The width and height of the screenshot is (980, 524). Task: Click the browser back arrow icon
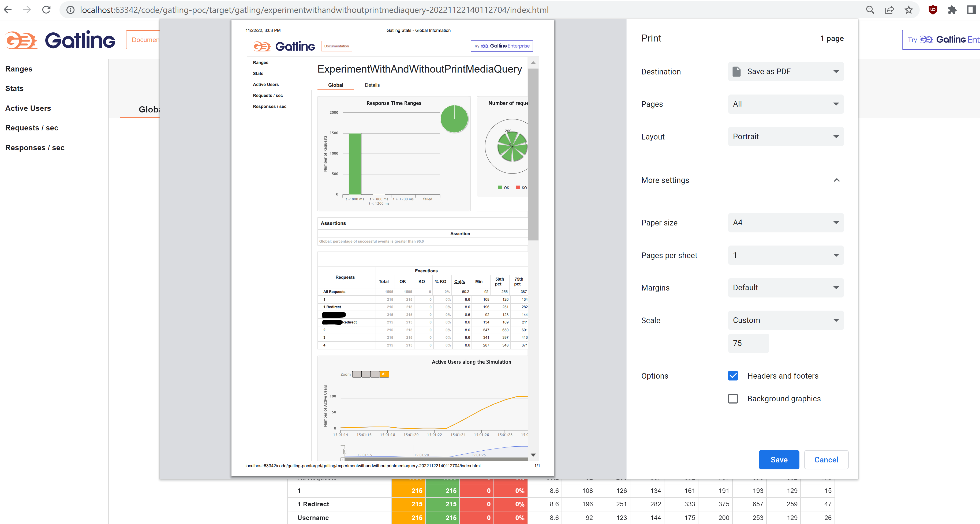point(8,10)
